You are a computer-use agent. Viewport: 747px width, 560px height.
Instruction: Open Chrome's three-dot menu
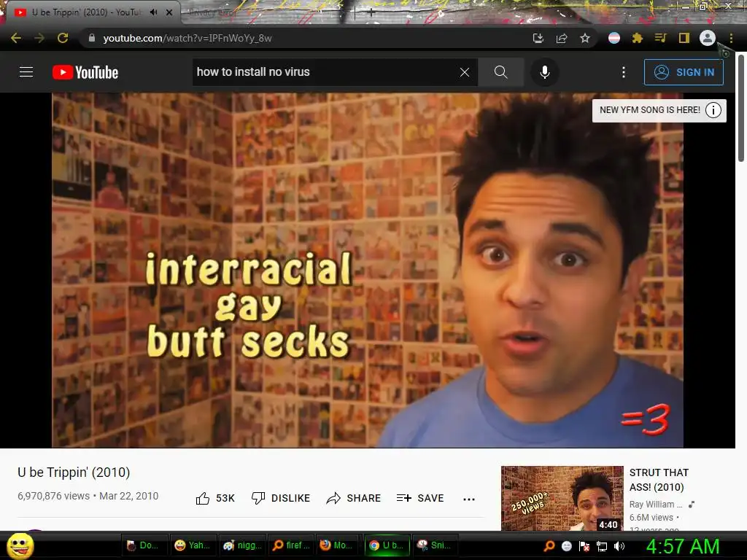click(731, 38)
